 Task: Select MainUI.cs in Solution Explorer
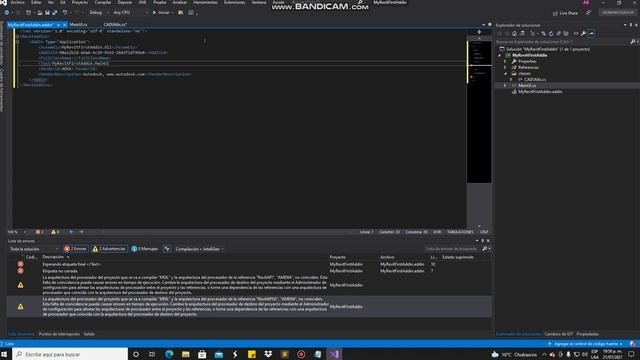527,86
